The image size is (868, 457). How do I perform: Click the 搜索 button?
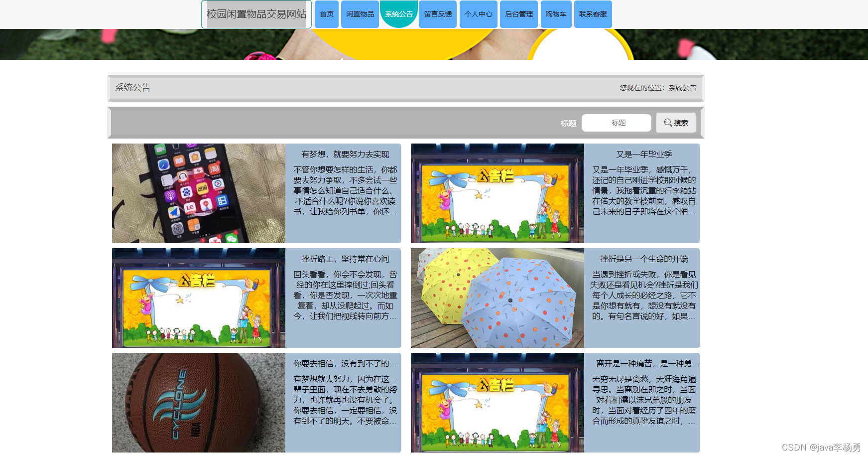[x=676, y=123]
